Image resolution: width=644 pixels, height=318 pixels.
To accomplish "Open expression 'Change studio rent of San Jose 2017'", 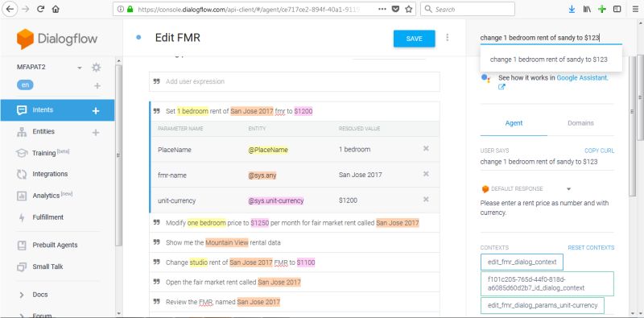I will pyautogui.click(x=295, y=262).
